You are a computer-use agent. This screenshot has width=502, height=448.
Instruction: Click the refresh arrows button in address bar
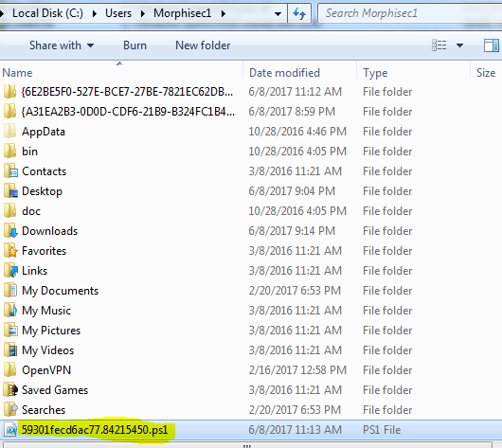point(299,13)
